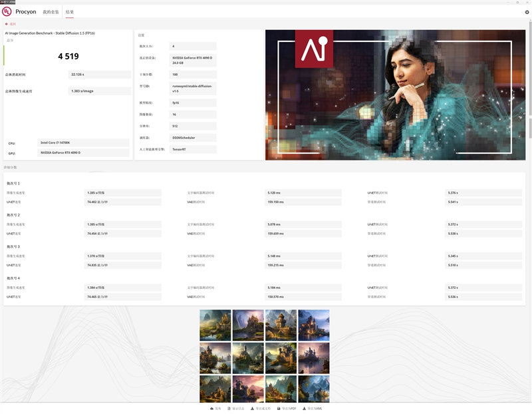Open last thumbnail in top row

pos(314,325)
